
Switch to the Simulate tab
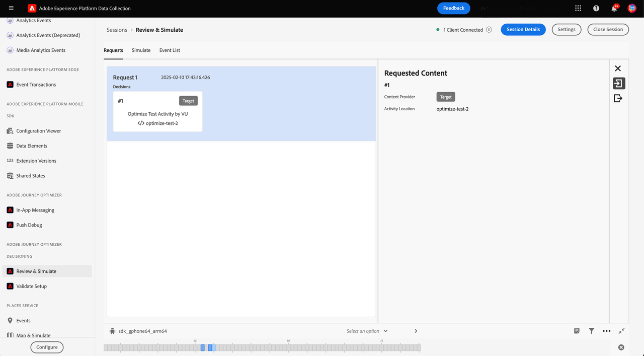point(141,50)
